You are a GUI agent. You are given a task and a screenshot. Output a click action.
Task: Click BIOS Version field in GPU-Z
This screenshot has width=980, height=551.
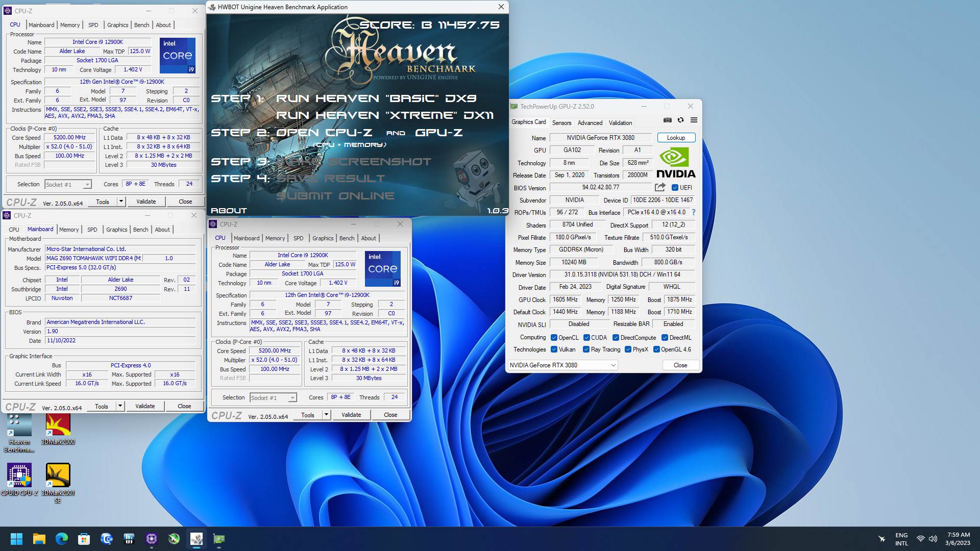pos(601,188)
